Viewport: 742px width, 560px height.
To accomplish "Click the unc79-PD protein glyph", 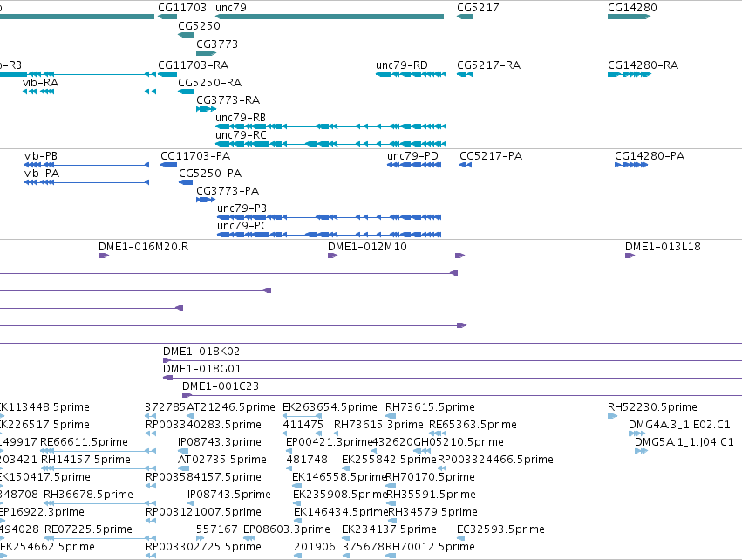I will [x=414, y=165].
